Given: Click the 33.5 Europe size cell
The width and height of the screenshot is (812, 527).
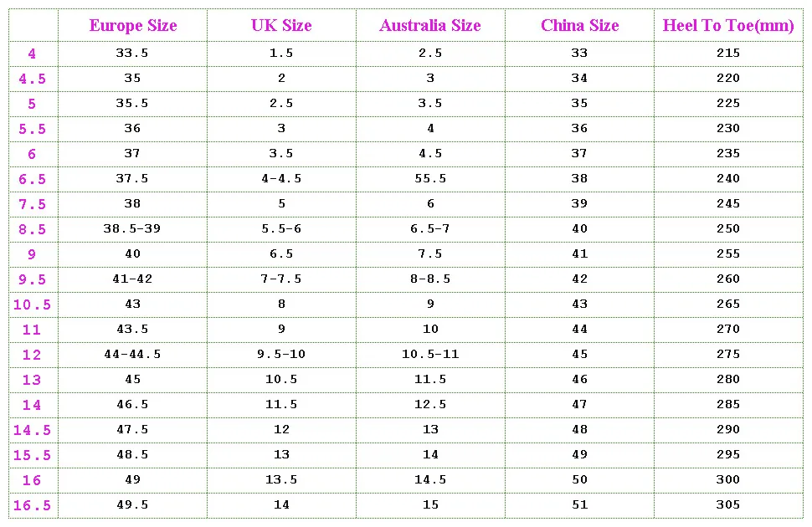Looking at the screenshot, I should tap(132, 53).
